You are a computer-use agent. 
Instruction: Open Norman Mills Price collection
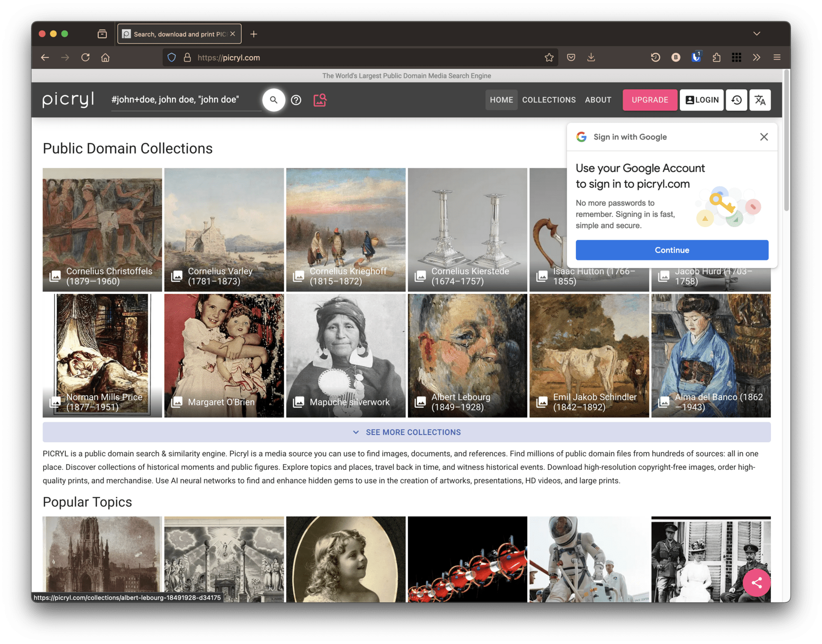102,355
